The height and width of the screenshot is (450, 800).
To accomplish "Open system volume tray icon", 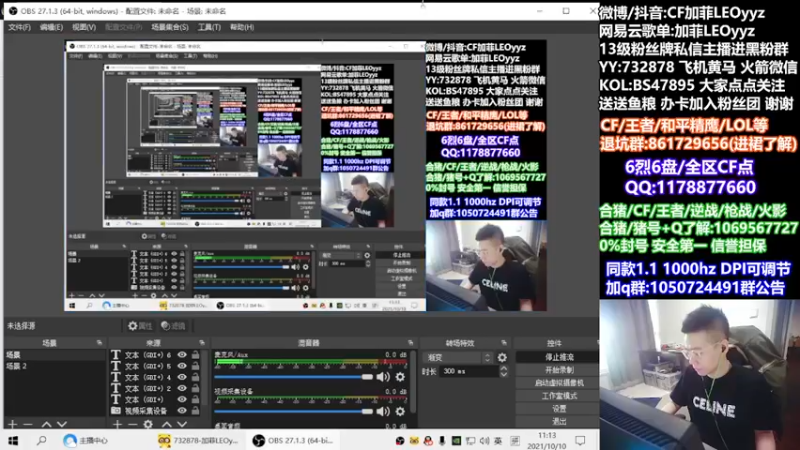I will 484,440.
